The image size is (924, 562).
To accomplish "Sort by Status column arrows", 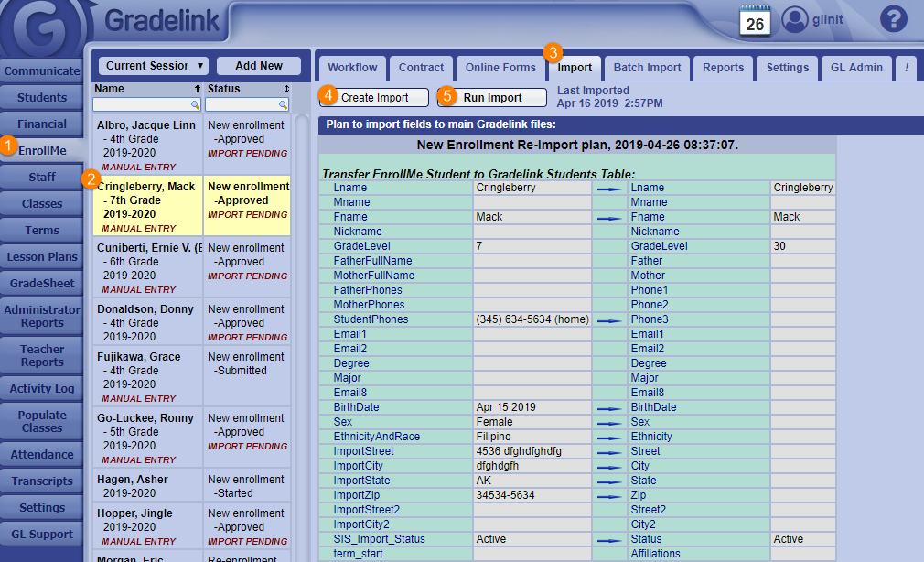I will coord(286,89).
